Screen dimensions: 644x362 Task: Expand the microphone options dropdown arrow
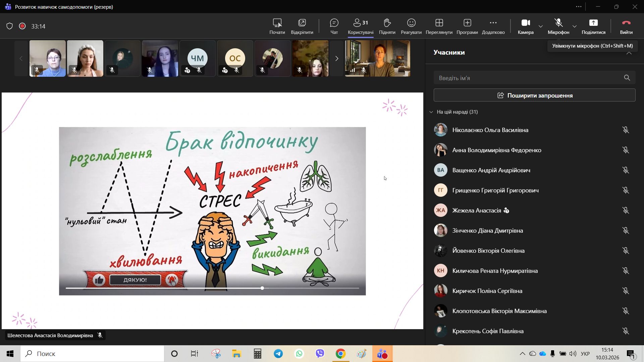point(574,26)
